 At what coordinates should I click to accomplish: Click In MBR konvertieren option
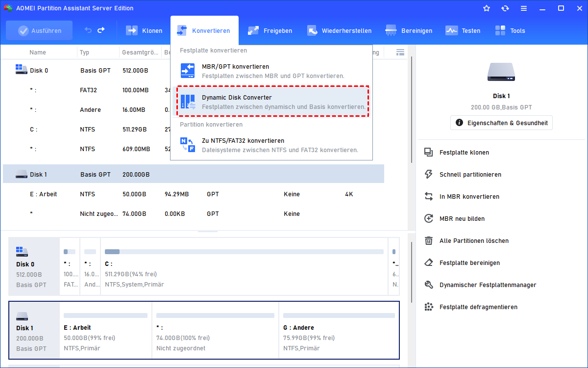[469, 197]
